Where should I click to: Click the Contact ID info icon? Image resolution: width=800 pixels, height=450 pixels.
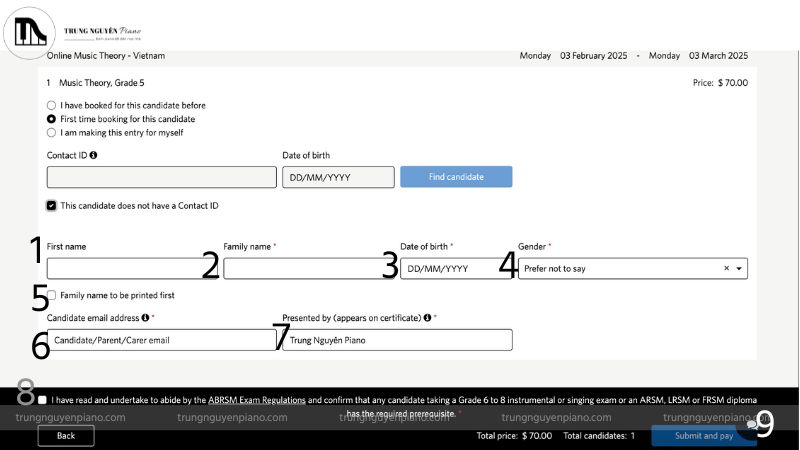(93, 156)
